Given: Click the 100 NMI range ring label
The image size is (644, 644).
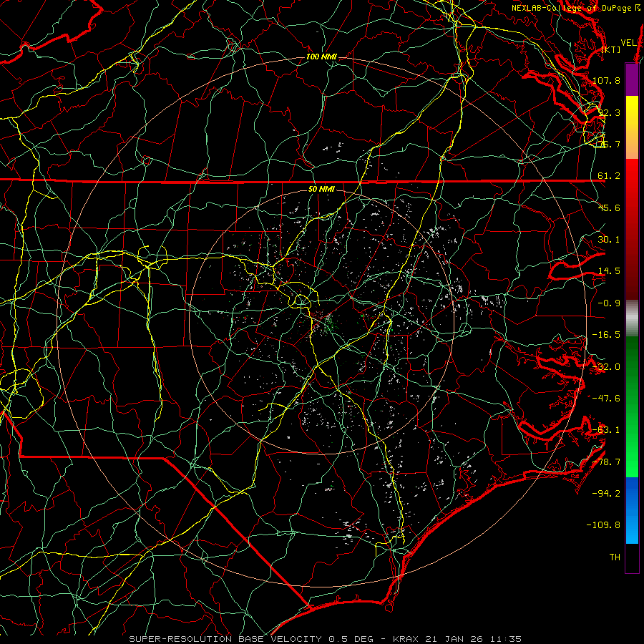Looking at the screenshot, I should point(321,57).
